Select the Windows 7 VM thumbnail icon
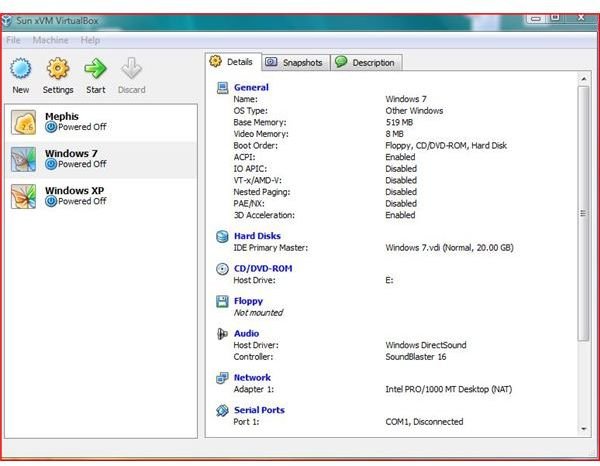Screen dimensions: 600x466 point(23,159)
